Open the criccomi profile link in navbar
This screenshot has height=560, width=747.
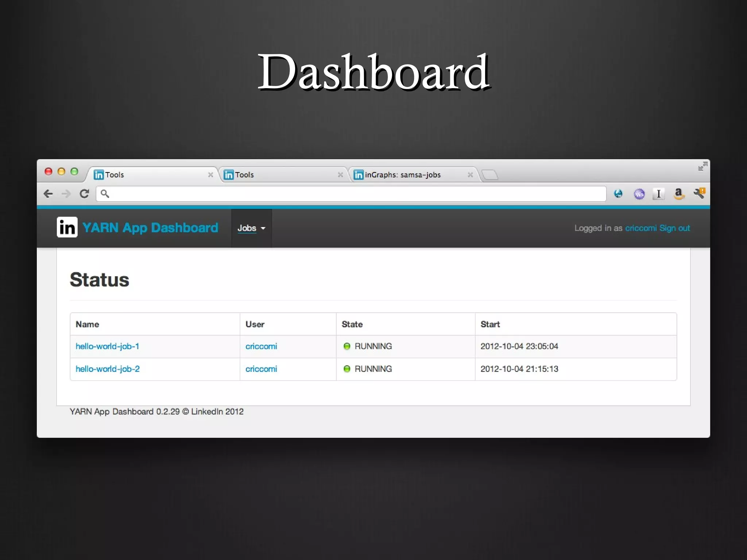pos(641,228)
